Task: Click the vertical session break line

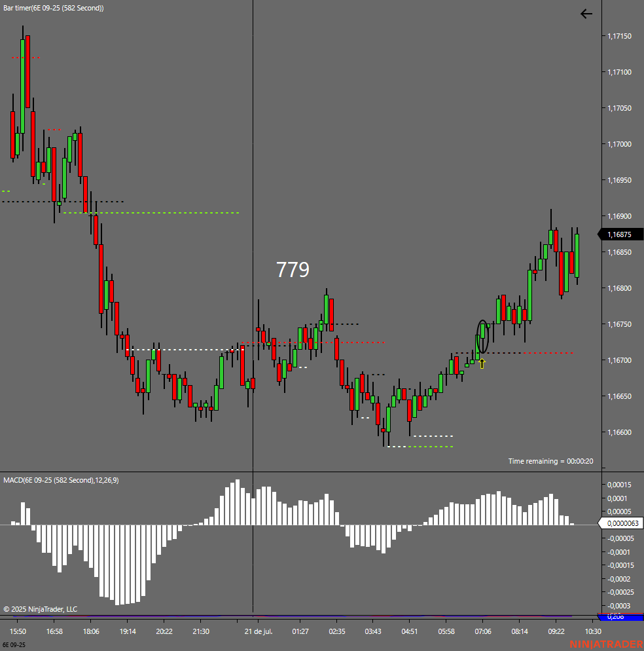Action: tap(253, 305)
